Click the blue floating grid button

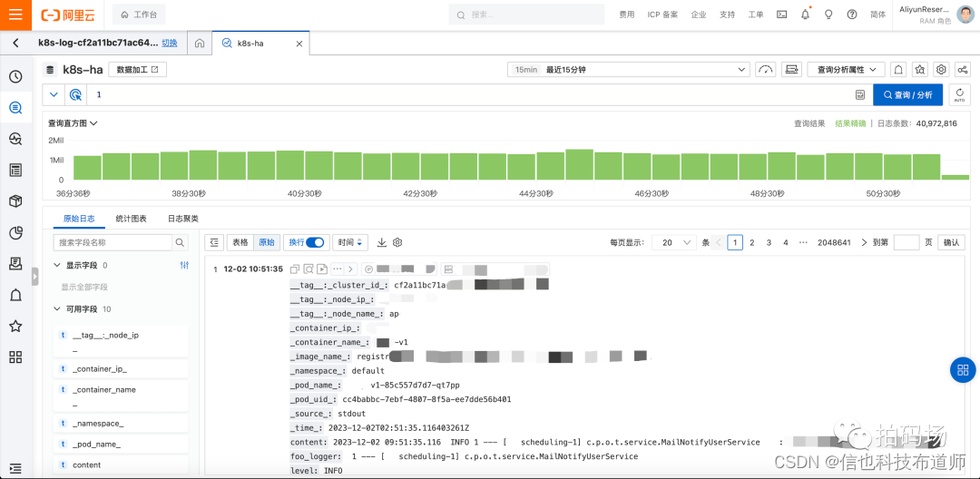coord(963,370)
